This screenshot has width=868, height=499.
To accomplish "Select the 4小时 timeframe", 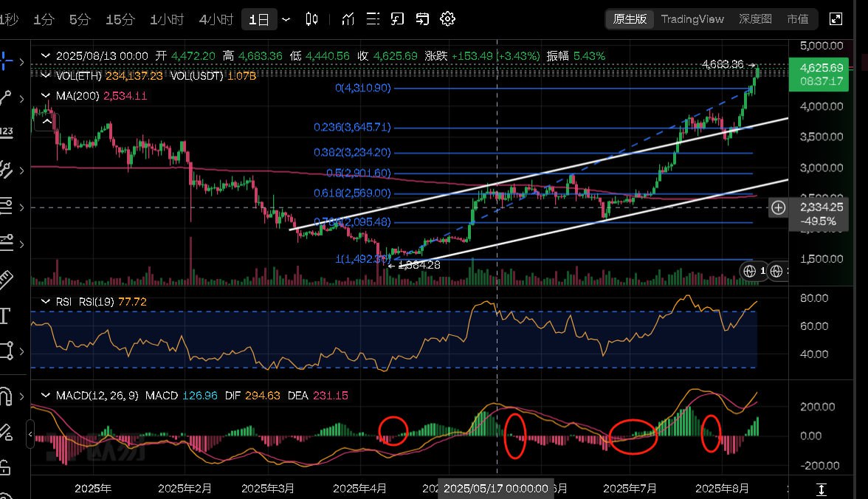I will tap(216, 19).
